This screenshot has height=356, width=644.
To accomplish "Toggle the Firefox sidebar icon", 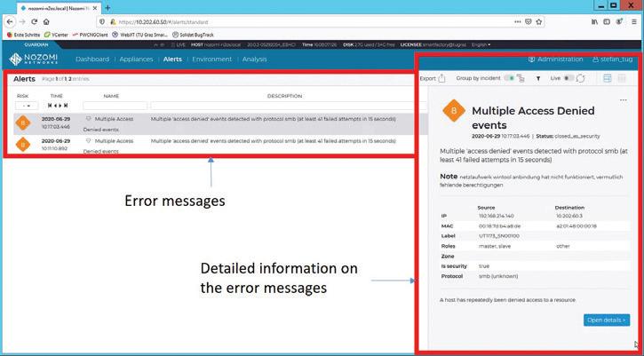I will 606,22.
